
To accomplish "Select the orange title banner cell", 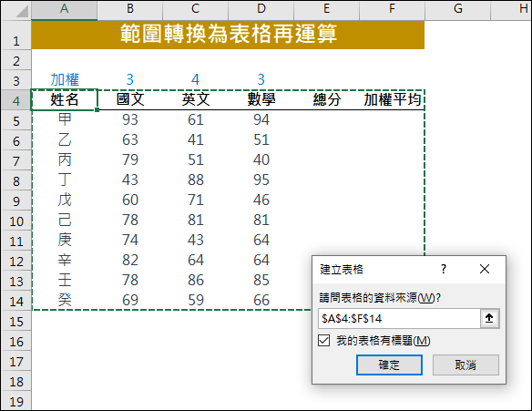I will [x=228, y=35].
